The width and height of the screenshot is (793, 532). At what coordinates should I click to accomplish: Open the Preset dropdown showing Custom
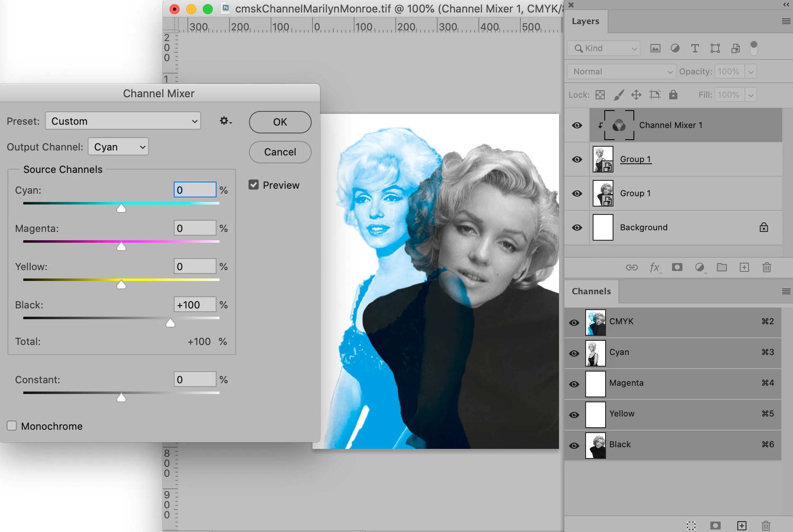pos(123,121)
